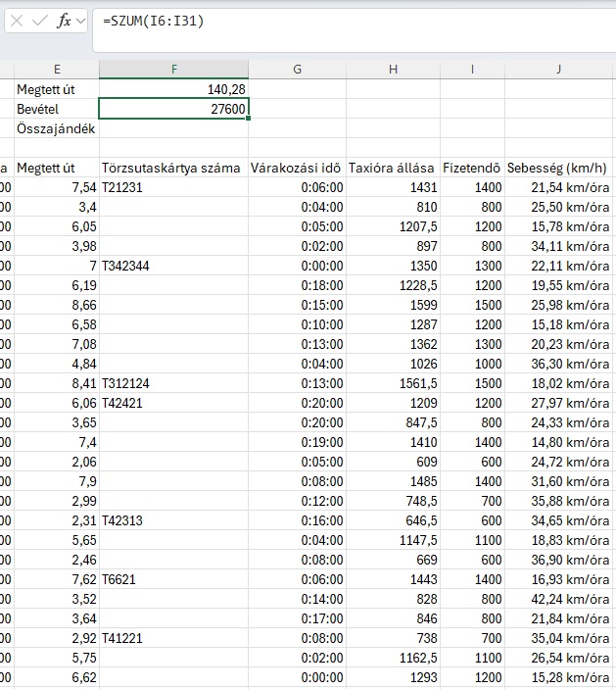Select payable amount in the 1026 row
The image size is (616, 689).
point(472,364)
